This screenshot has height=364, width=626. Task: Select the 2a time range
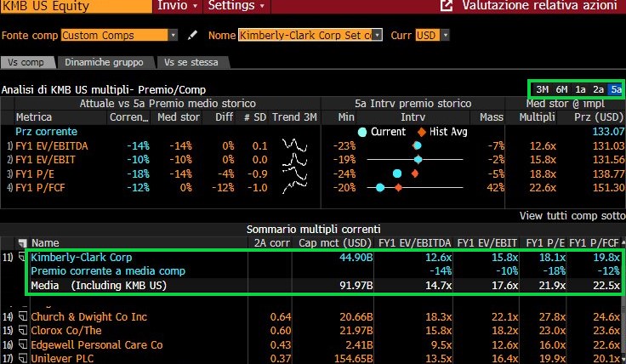click(598, 89)
